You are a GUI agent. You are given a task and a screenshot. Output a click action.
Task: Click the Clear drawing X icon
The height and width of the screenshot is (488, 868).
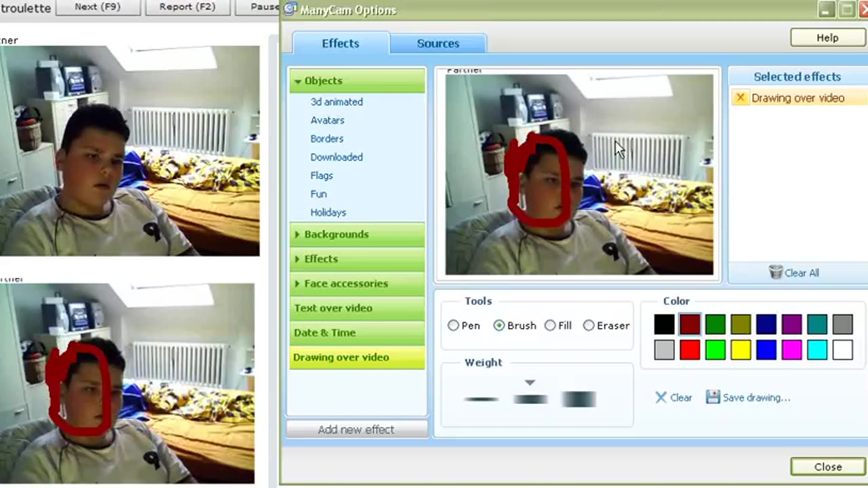661,398
